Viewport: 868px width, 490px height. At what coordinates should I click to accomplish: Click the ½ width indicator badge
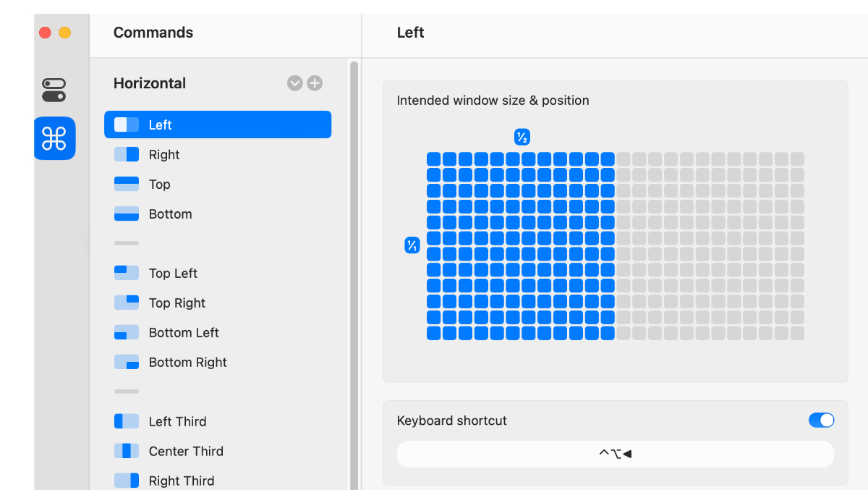522,137
